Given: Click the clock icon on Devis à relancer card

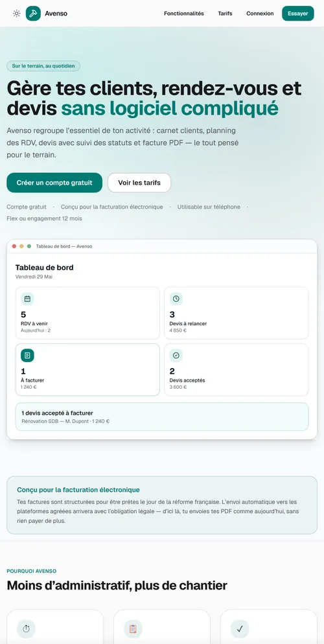Looking at the screenshot, I should (x=176, y=299).
